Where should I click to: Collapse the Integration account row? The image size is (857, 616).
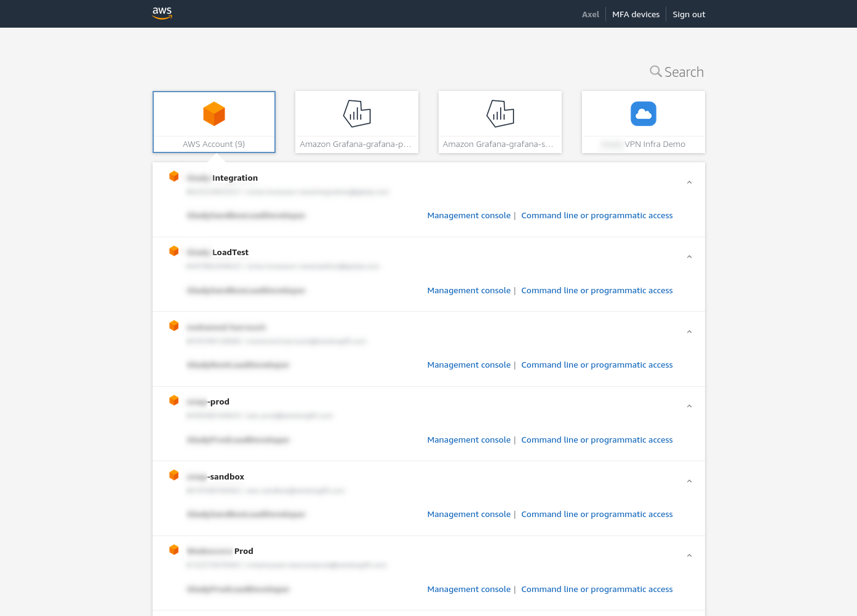click(x=689, y=183)
